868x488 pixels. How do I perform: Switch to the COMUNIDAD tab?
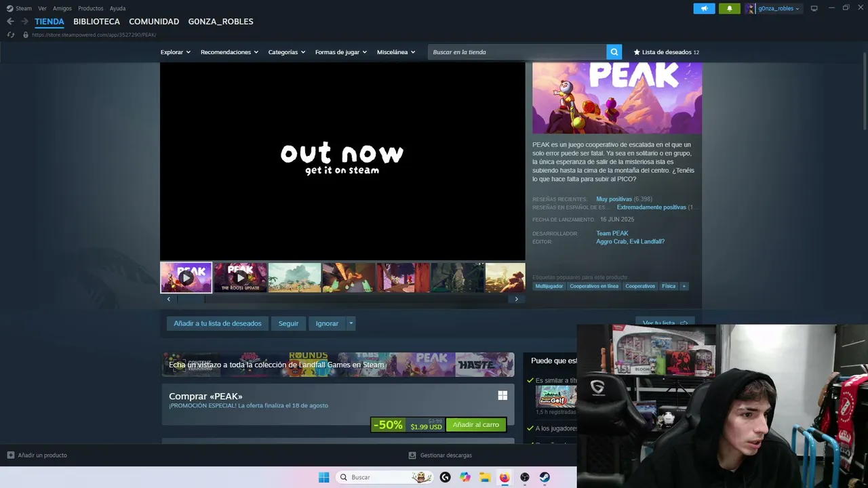pyautogui.click(x=154, y=22)
